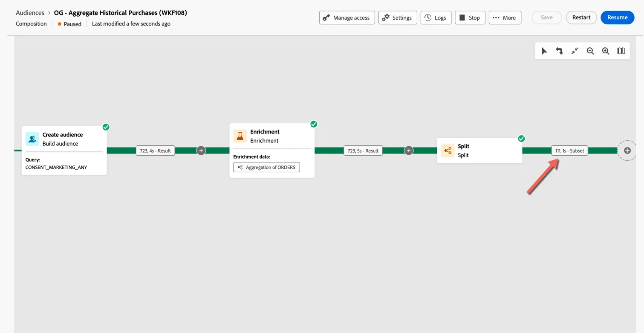Click the Create audience node icon
The image size is (644, 333).
[32, 139]
